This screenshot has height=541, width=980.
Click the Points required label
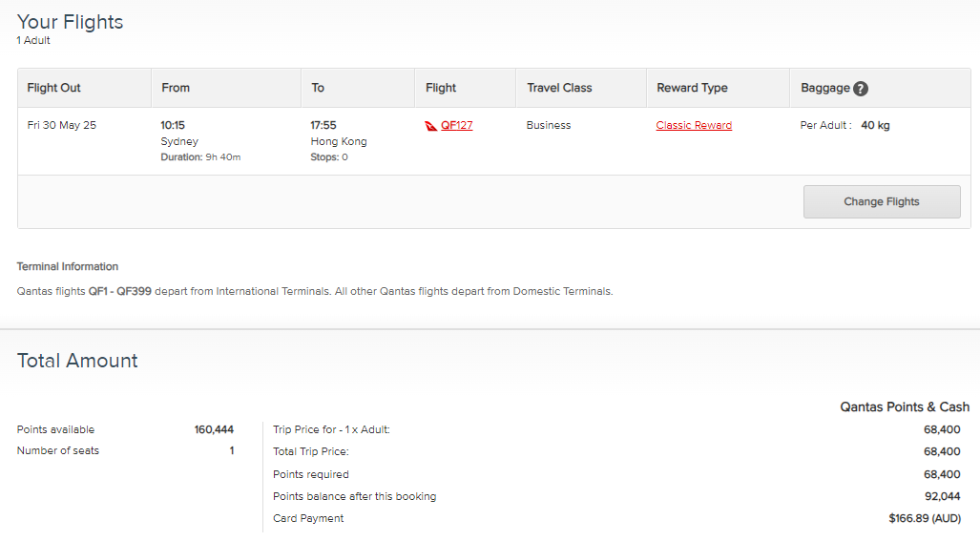pos(311,475)
